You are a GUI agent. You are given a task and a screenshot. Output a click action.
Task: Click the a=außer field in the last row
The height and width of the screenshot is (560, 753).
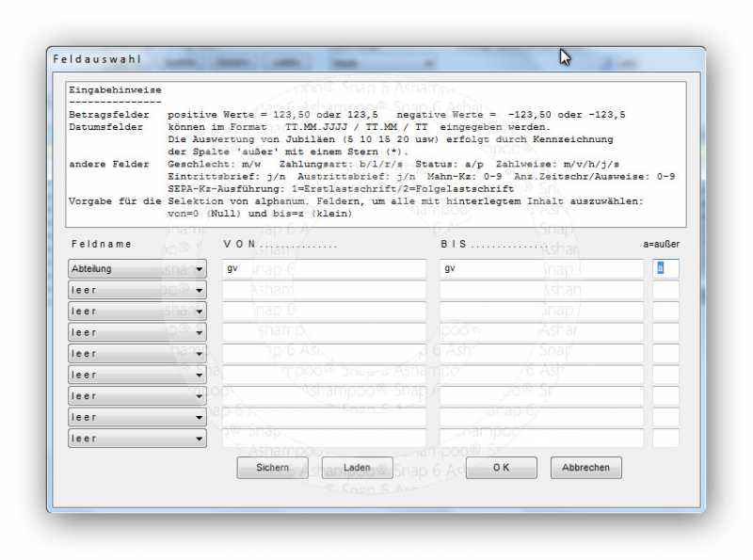[665, 439]
